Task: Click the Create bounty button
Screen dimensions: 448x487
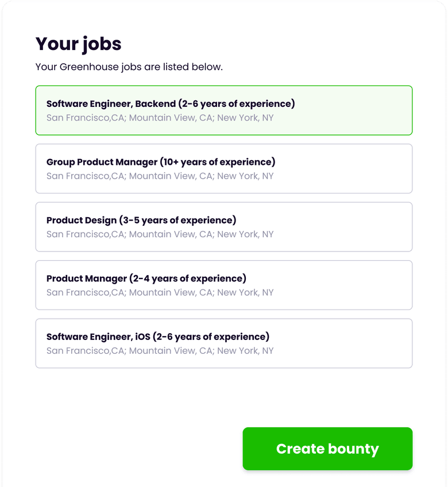Action: click(327, 449)
